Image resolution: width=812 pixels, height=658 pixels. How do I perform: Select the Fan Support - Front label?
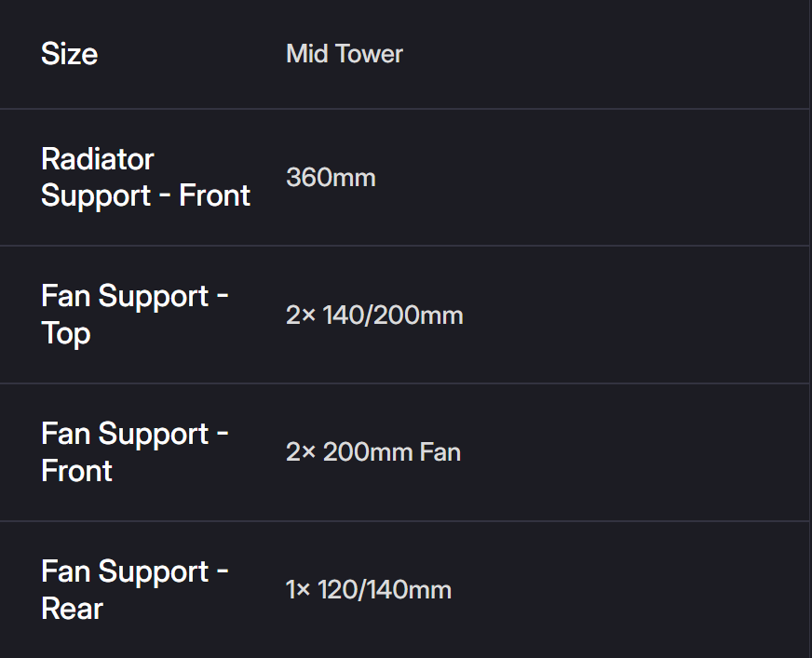pos(134,452)
